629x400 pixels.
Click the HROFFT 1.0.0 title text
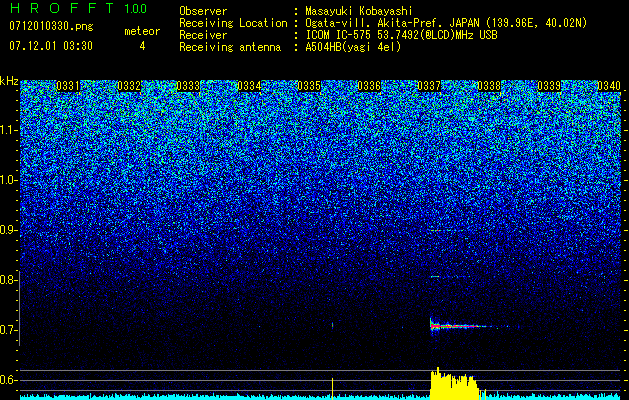pos(79,8)
